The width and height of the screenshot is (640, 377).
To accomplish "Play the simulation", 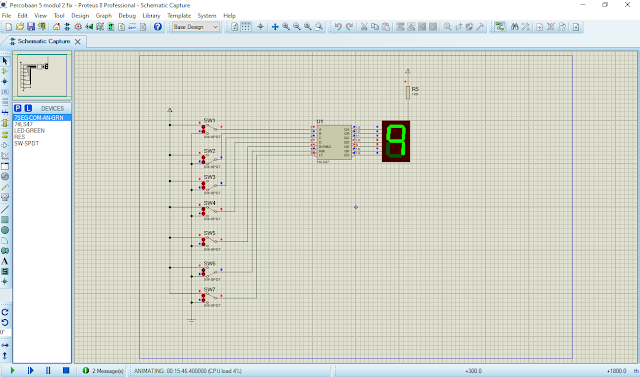I will click(12, 370).
